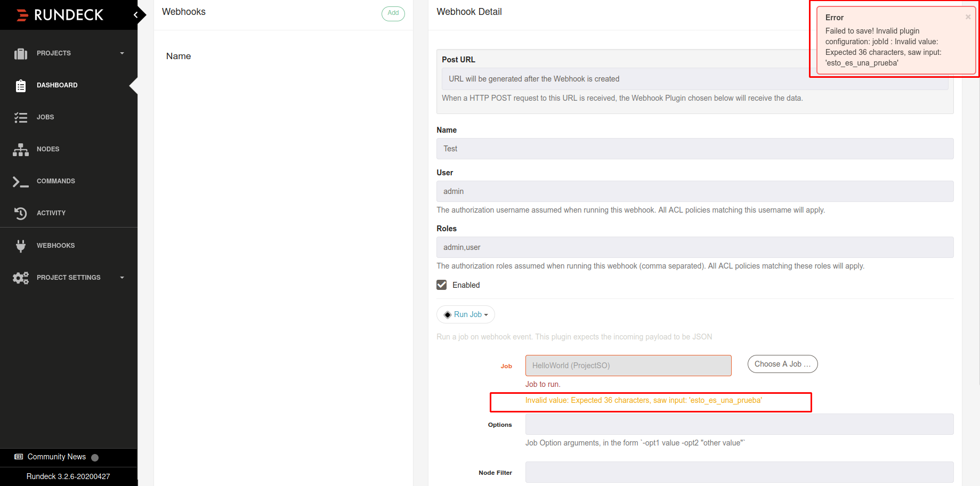Open the Projects section icon in sidebar
Viewport: 980px width, 486px height.
click(21, 53)
